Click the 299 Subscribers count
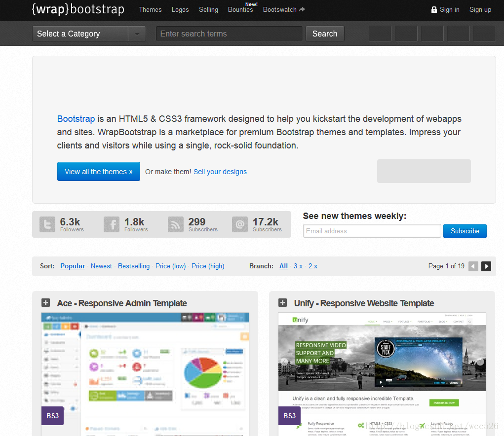Viewport: 504px width, 436px height. tap(203, 224)
